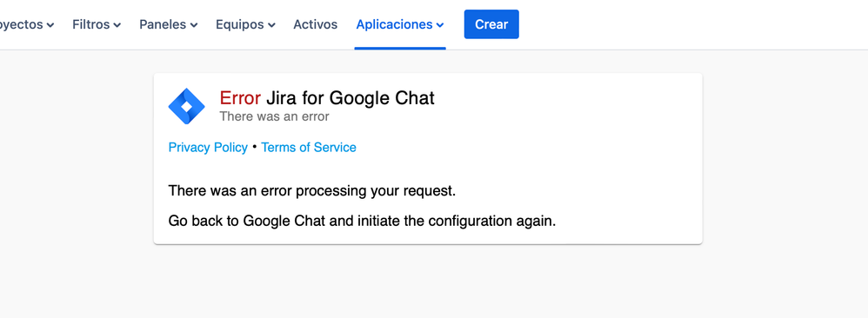
Task: Click the Paneles chevron arrow
Action: pyautogui.click(x=194, y=25)
